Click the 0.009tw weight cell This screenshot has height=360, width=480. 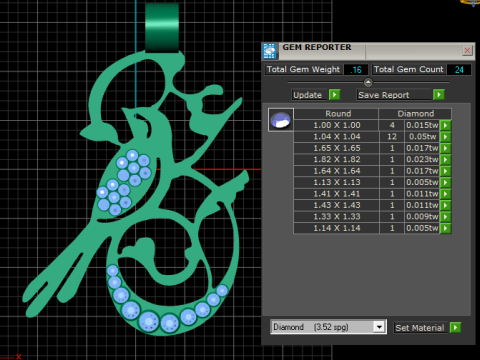coord(422,217)
